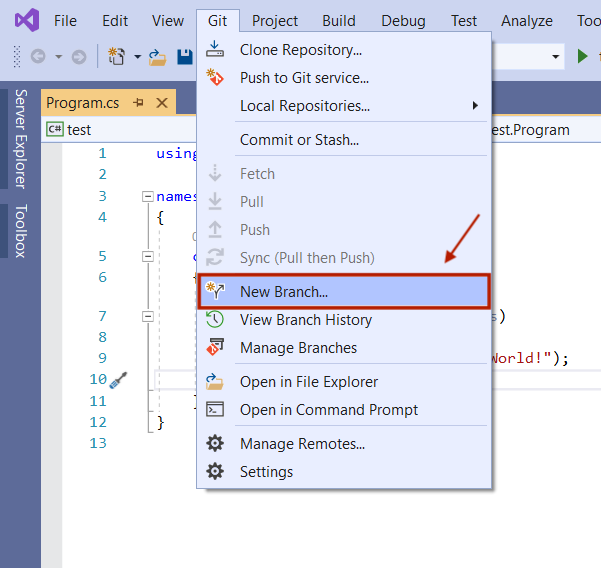Image resolution: width=601 pixels, height=568 pixels.
Task: Close the Program.cs tab
Action: click(x=161, y=102)
